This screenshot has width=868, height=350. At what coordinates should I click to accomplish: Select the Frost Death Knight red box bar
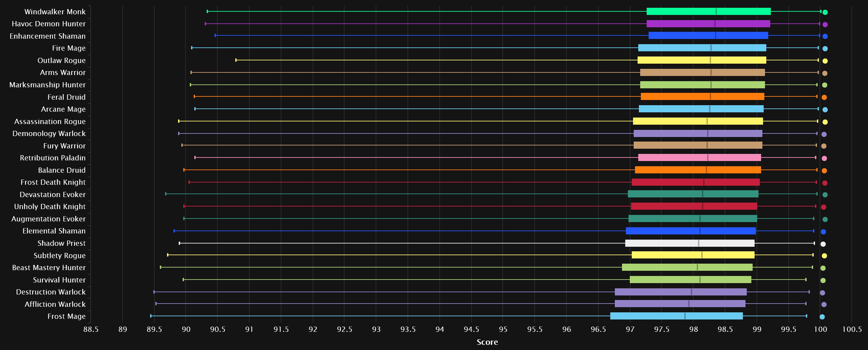(x=696, y=182)
